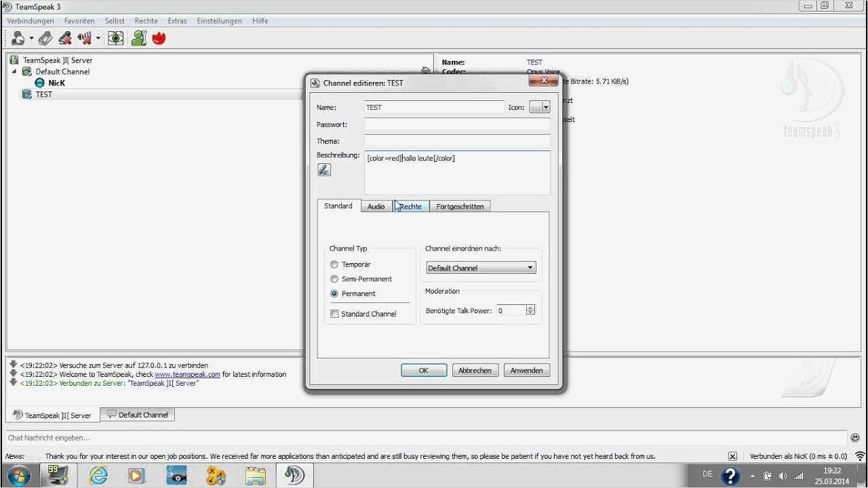
Task: Click the chat message input field
Action: click(x=426, y=438)
